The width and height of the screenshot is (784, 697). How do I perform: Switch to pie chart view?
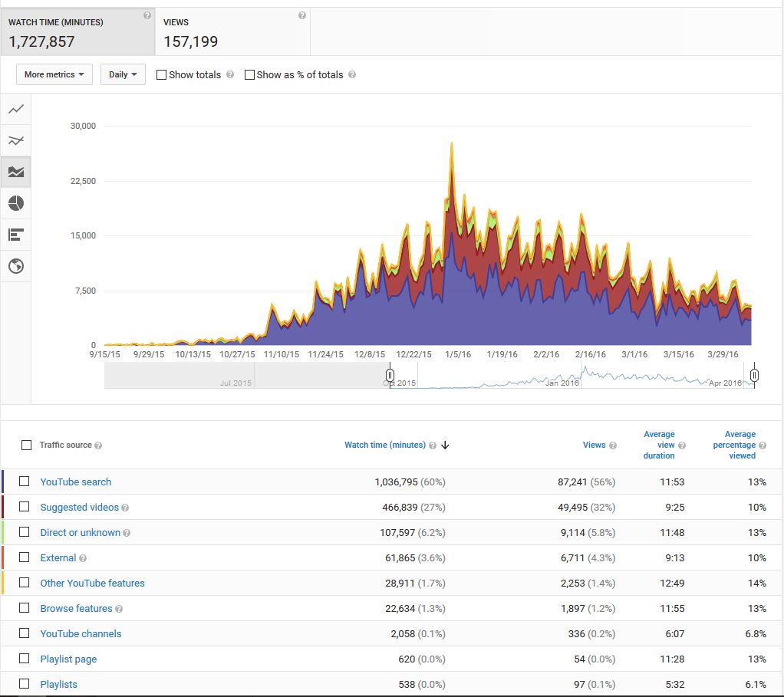pos(15,203)
